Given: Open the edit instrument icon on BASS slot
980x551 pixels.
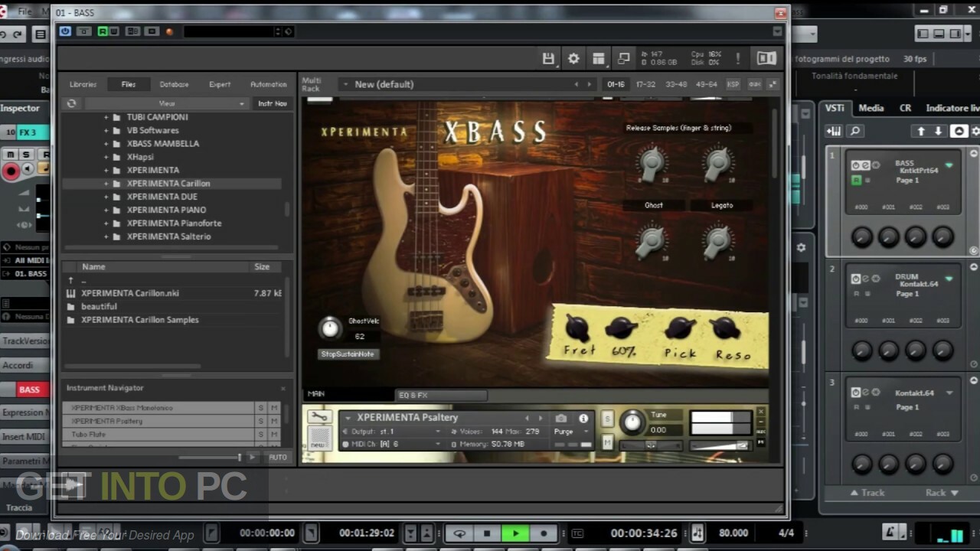Looking at the screenshot, I should point(865,165).
